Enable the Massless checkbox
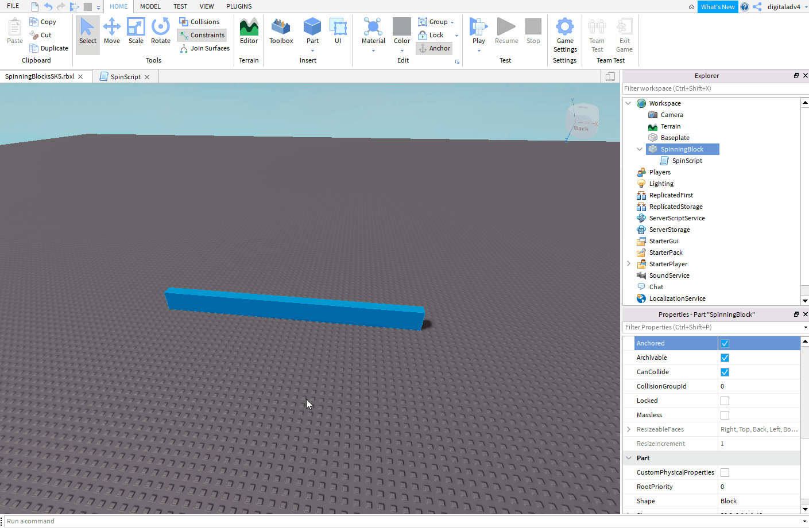 click(725, 415)
